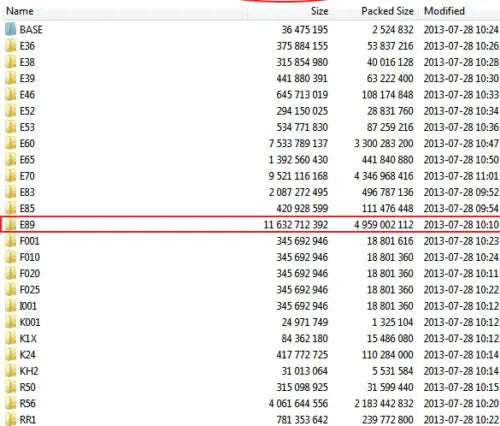Viewport: 500px width, 426px height.
Task: Click modified date 2013-07-28 09:54
Action: [x=461, y=208]
